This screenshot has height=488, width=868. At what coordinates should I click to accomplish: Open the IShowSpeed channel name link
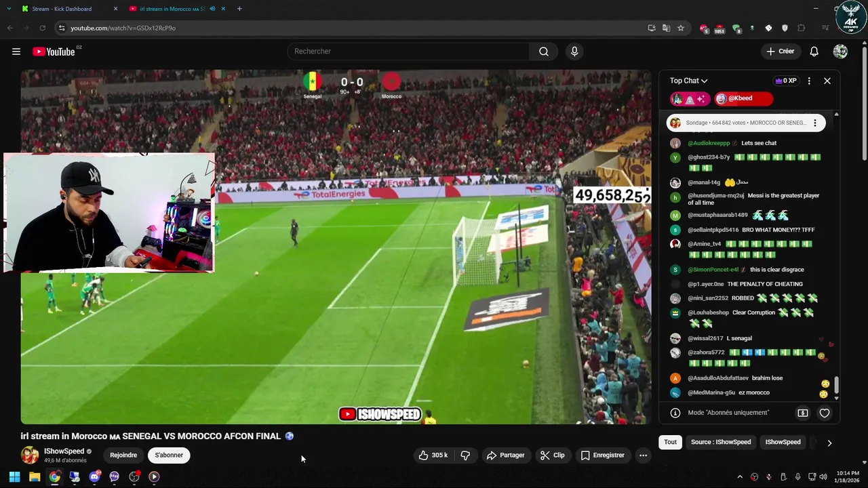64,451
